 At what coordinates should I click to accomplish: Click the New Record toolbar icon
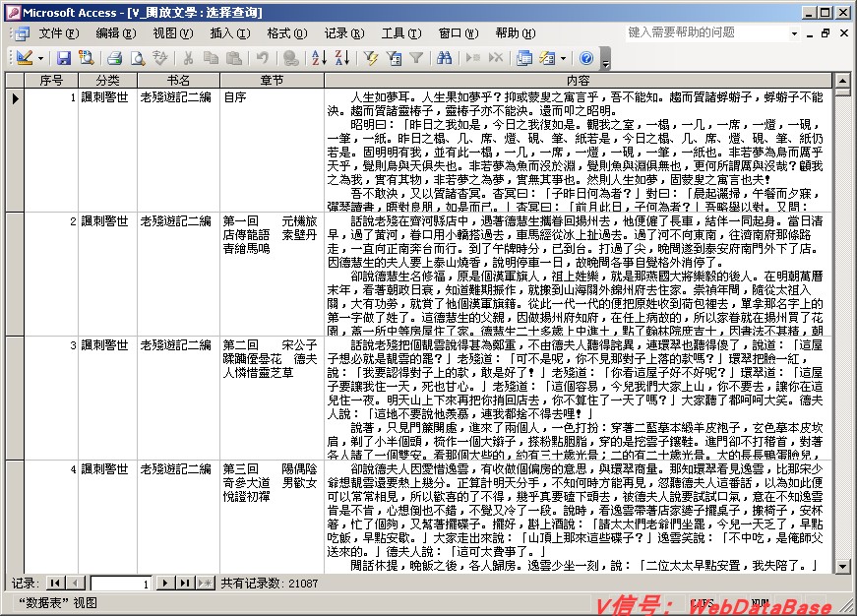point(472,57)
